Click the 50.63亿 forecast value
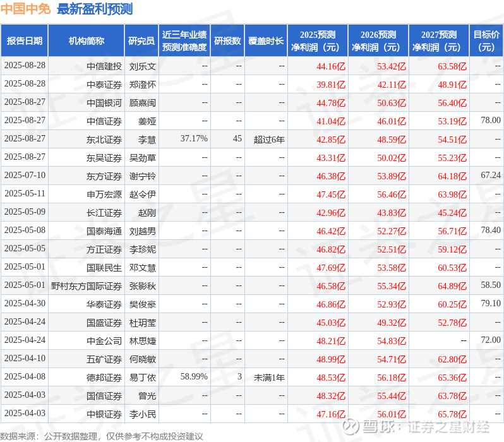Image resolution: width=504 pixels, height=442 pixels. point(392,103)
